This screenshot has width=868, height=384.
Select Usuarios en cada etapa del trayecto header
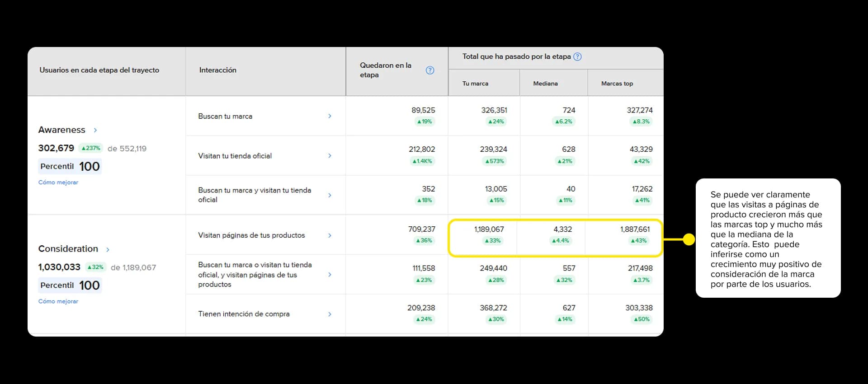pyautogui.click(x=99, y=70)
